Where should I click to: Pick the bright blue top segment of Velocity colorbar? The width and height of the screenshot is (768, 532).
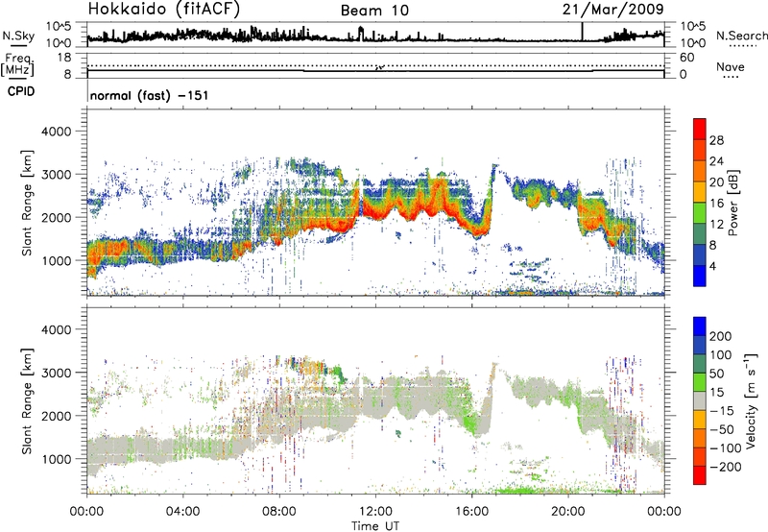pos(700,326)
